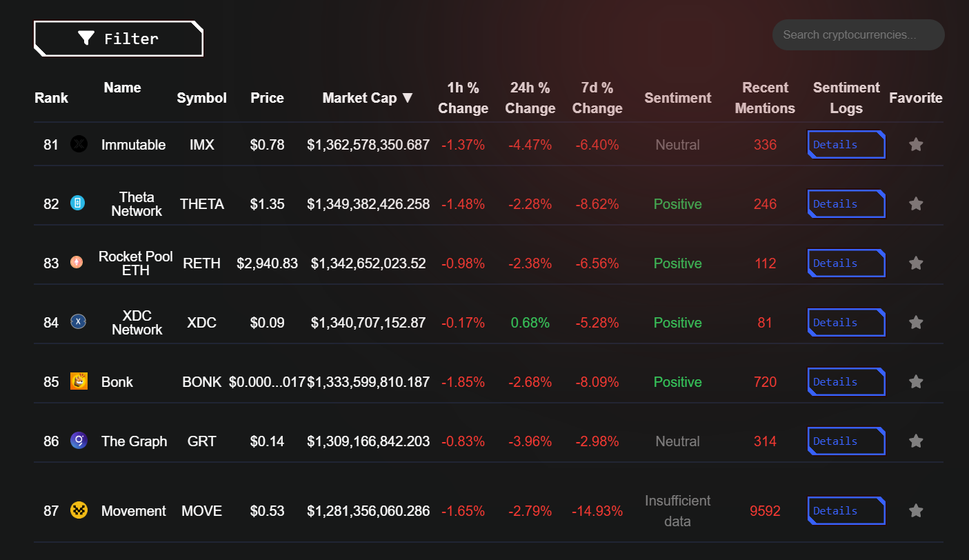Star The Graph row as favorite
Screen dimensions: 969x560
[x=916, y=441]
